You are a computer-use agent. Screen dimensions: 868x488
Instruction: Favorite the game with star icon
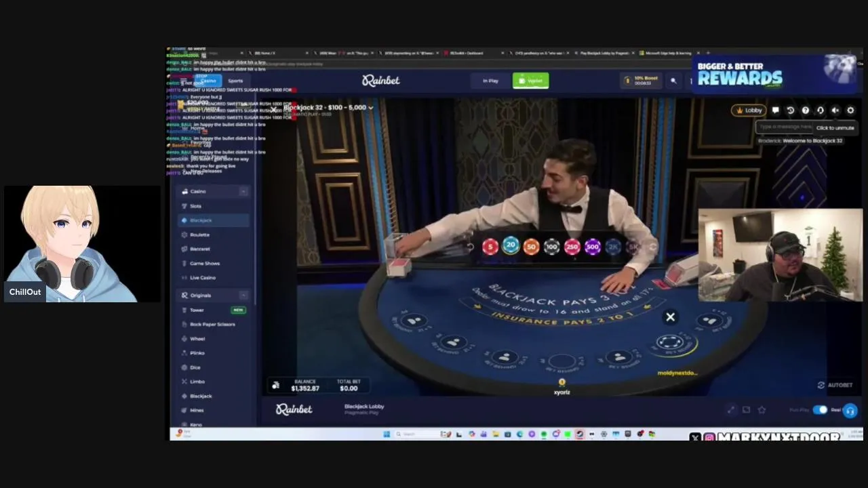[762, 409]
